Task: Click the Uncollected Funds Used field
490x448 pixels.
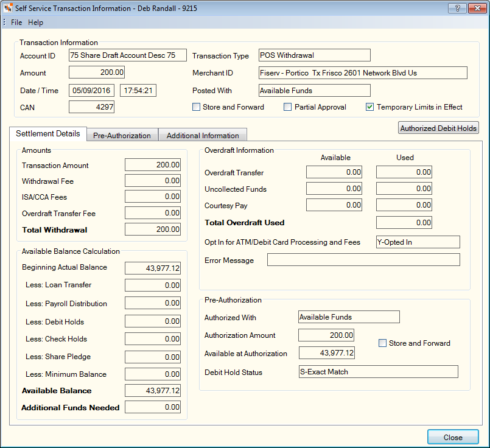Action: click(404, 188)
